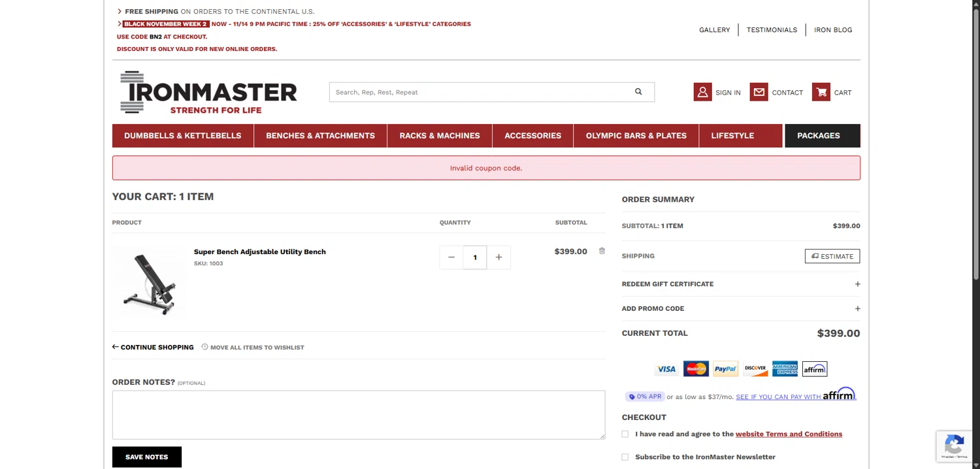This screenshot has height=469, width=980.
Task: Click the Iron Blog link
Action: click(x=833, y=30)
